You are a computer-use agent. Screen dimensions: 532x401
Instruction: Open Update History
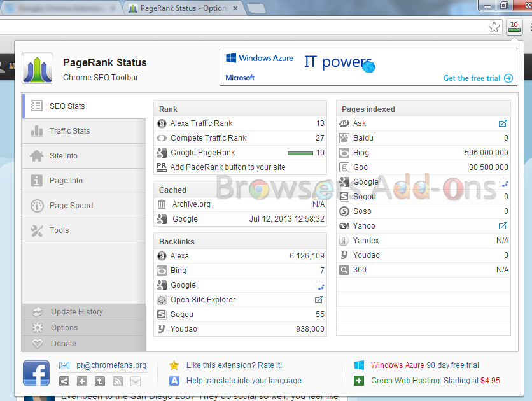[84, 312]
